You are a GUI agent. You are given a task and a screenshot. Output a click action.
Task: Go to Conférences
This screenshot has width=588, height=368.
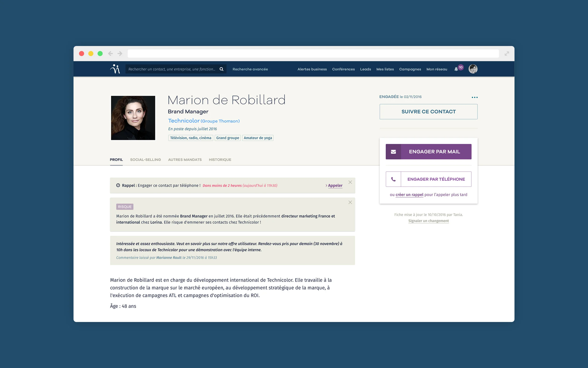coord(343,69)
